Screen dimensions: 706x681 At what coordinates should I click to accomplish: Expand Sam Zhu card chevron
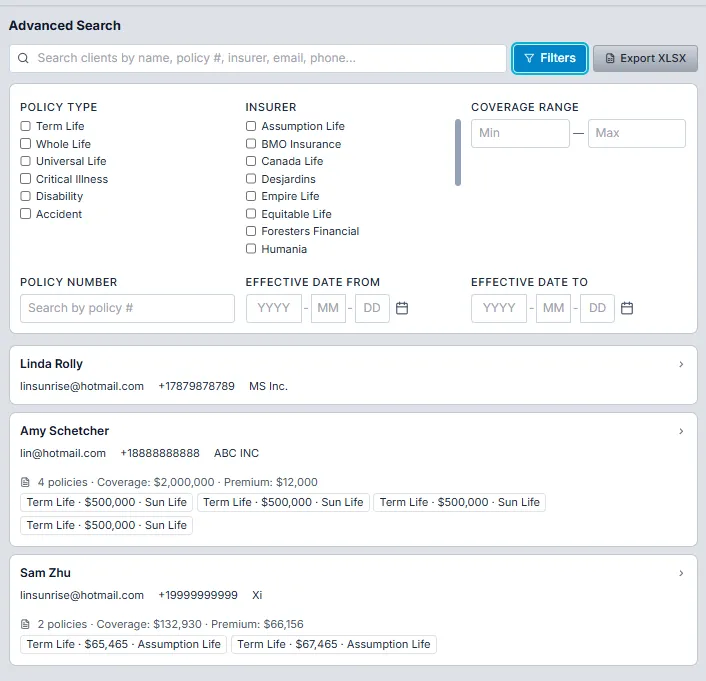click(x=681, y=573)
